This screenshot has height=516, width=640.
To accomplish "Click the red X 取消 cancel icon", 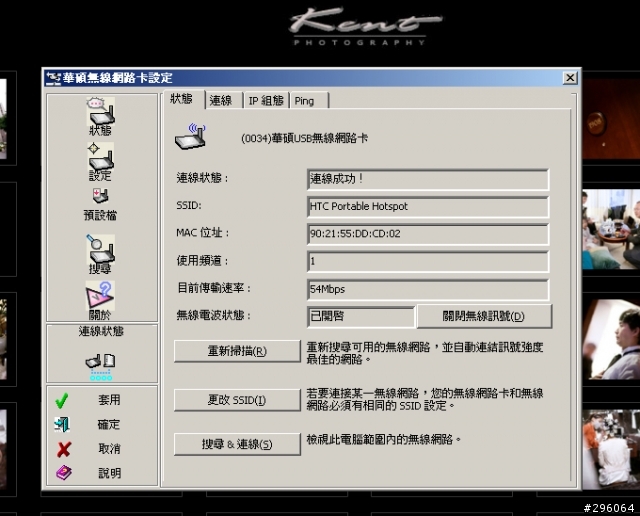I will 64,449.
